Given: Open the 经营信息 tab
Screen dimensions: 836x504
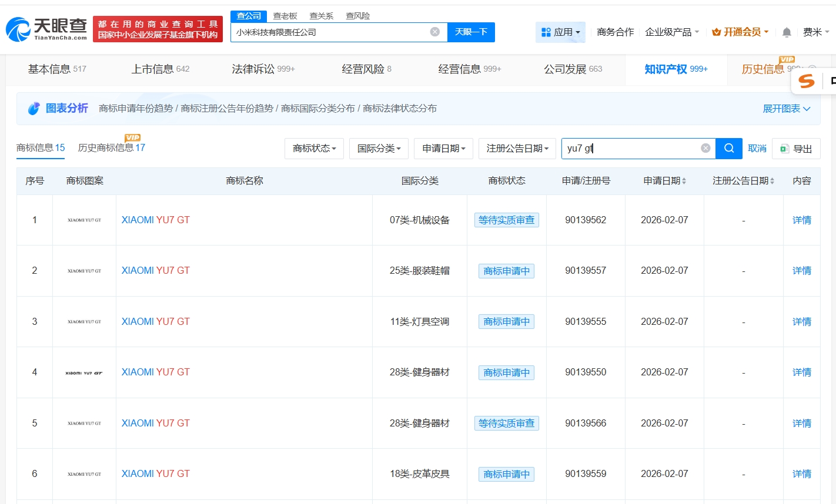Looking at the screenshot, I should pos(470,69).
